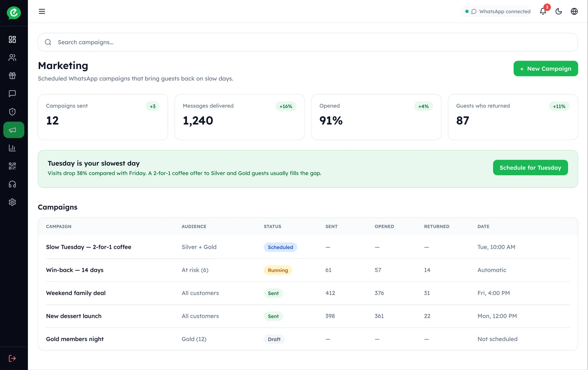Open the messages chat icon in sidebar
This screenshot has height=370, width=588.
click(x=12, y=93)
